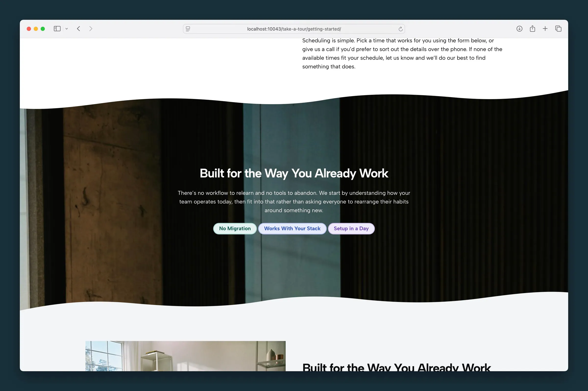Maximize the window with the green button
Screen dimensions: 588x391
point(43,29)
